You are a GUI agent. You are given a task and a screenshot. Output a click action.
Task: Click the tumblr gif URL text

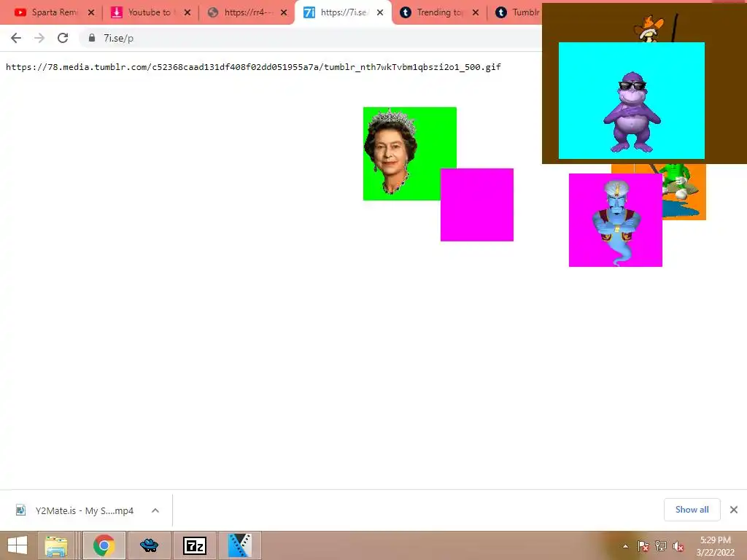253,66
